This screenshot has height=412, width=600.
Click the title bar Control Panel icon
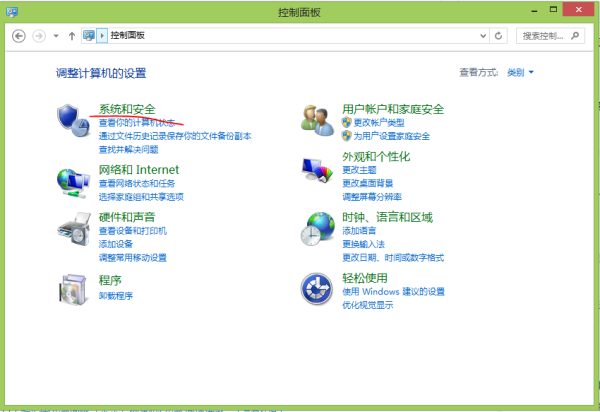(x=12, y=12)
